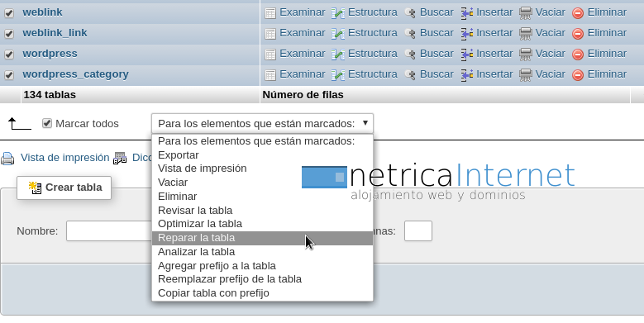
Task: Focus the Nombre text field
Action: (x=109, y=230)
